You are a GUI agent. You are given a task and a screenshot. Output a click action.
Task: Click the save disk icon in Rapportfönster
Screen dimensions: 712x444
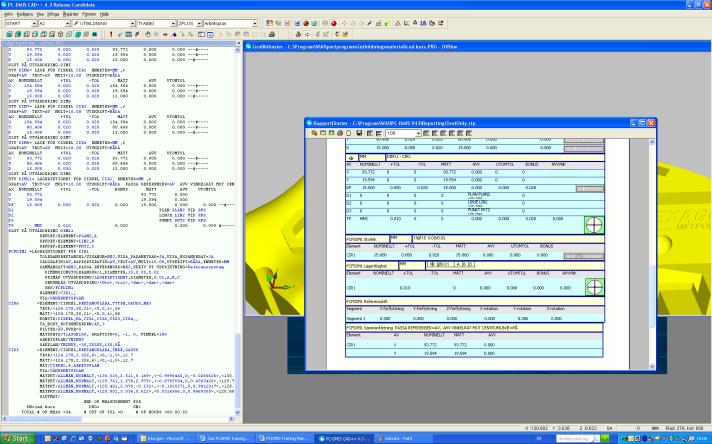point(359,133)
